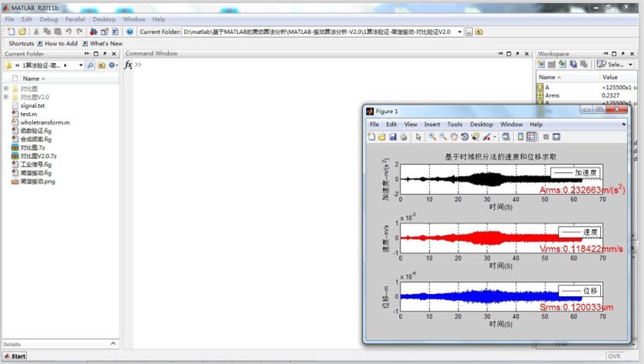The height and width of the screenshot is (364, 644).
Task: Click the What's New shortcut
Action: [x=102, y=43]
